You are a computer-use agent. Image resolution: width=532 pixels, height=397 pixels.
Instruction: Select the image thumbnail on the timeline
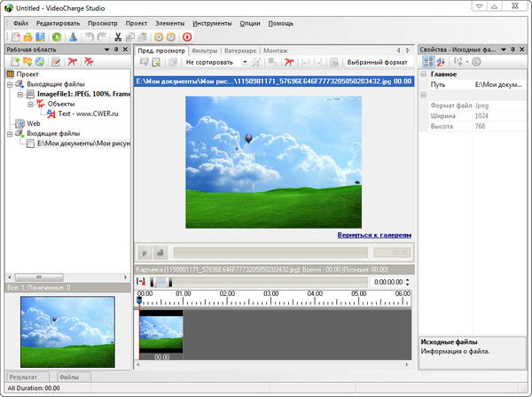pos(160,333)
